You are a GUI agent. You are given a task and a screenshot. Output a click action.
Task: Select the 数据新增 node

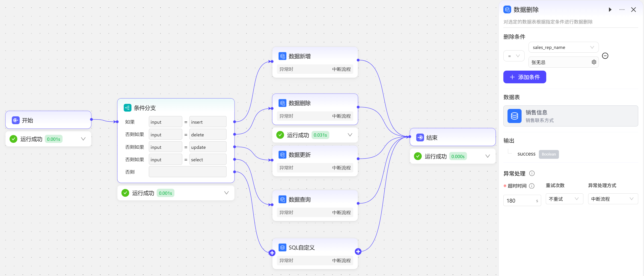pyautogui.click(x=315, y=56)
